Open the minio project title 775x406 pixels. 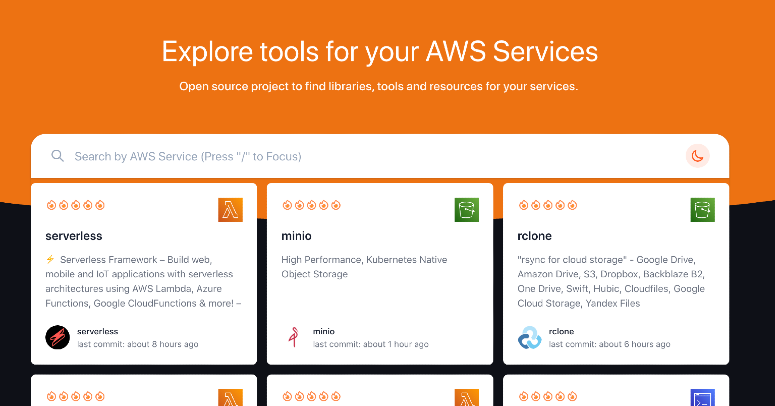coord(296,236)
